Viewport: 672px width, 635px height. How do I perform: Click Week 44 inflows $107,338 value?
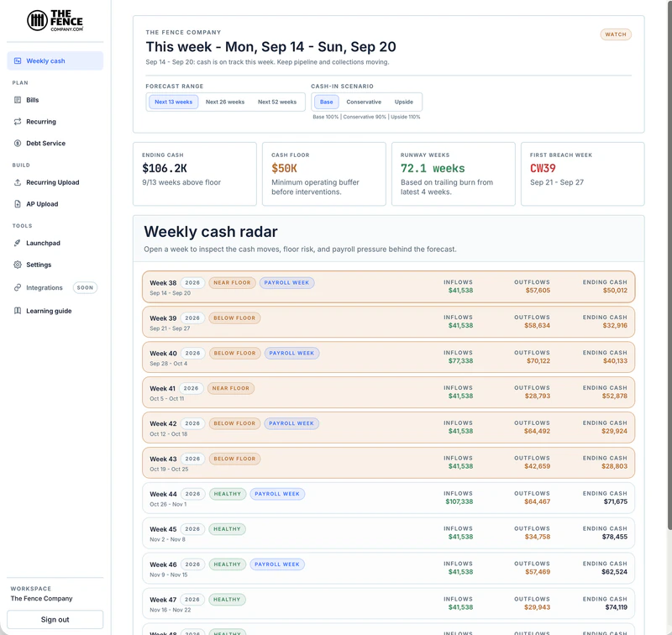pos(459,501)
